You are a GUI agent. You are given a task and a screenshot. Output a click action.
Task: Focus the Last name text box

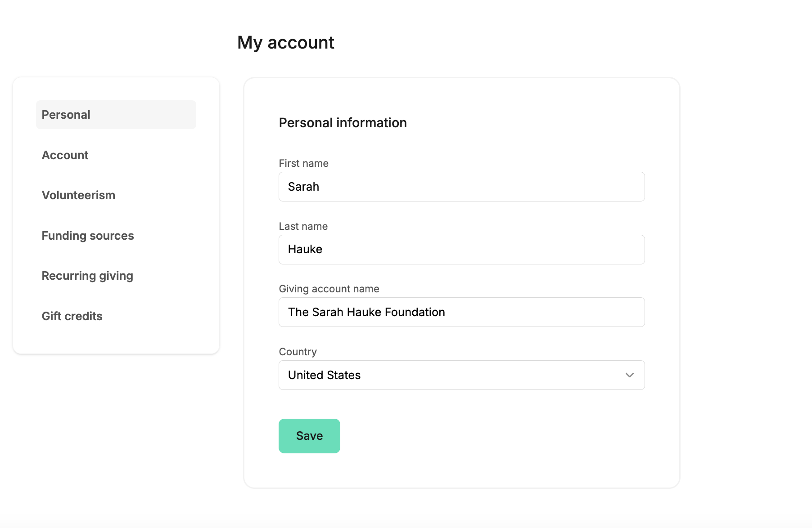click(461, 250)
